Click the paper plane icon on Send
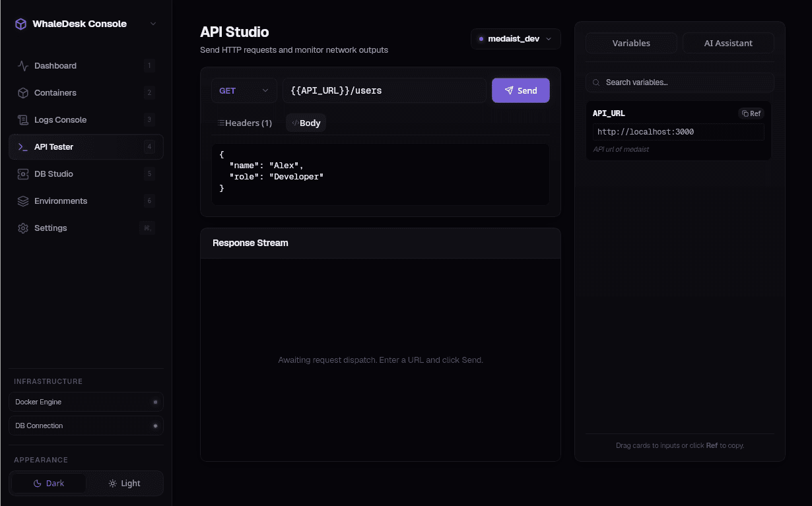Screen dimensions: 812x506 [509, 91]
